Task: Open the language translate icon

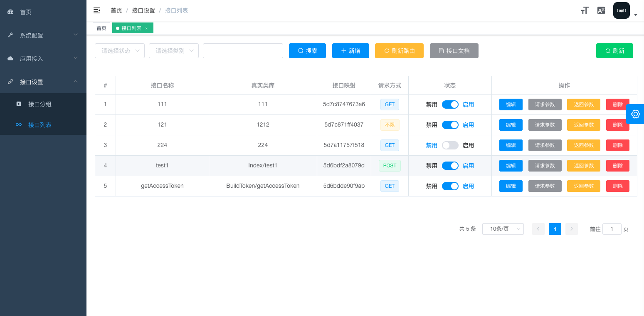Action: pyautogui.click(x=601, y=11)
